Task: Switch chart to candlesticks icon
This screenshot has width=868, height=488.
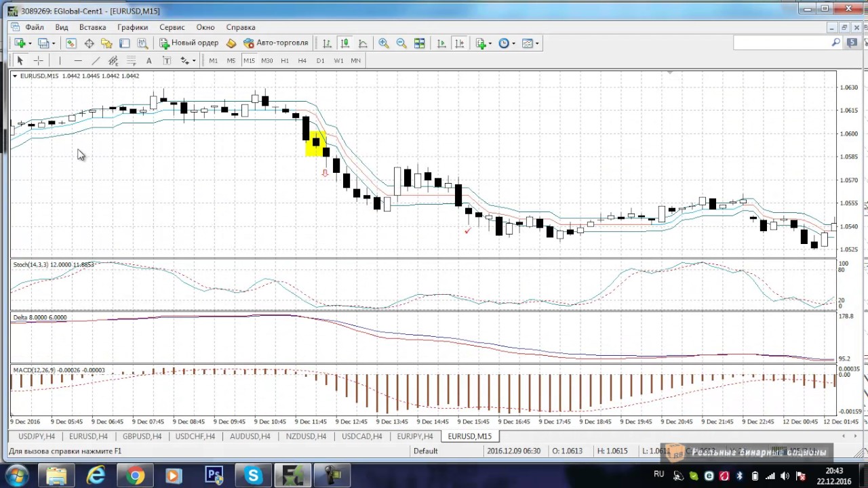Action: pos(344,43)
